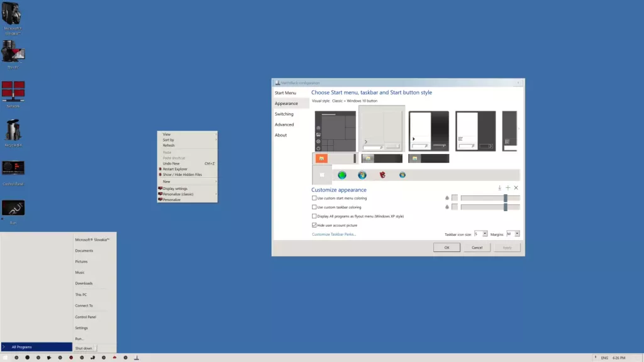
Task: Select the Windows 7 orb start button
Action: tap(362, 175)
